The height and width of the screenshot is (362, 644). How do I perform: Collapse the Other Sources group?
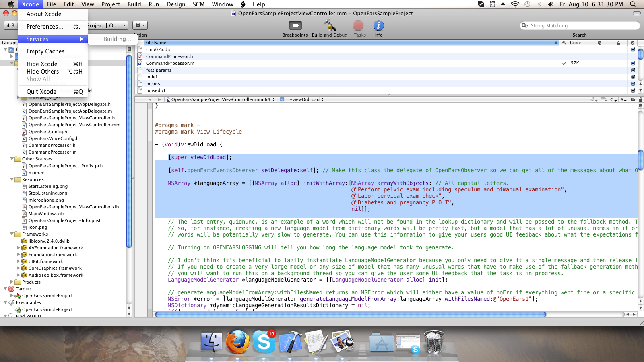[12, 159]
